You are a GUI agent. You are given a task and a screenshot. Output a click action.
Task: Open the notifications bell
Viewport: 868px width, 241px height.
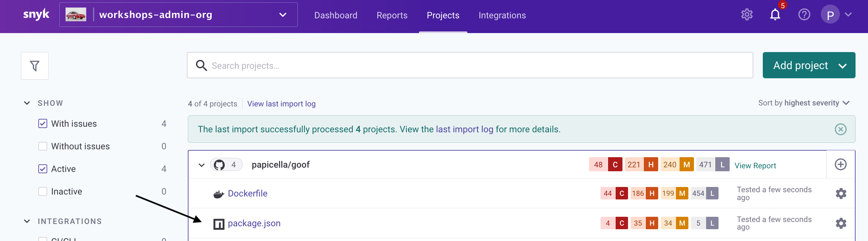click(x=775, y=15)
